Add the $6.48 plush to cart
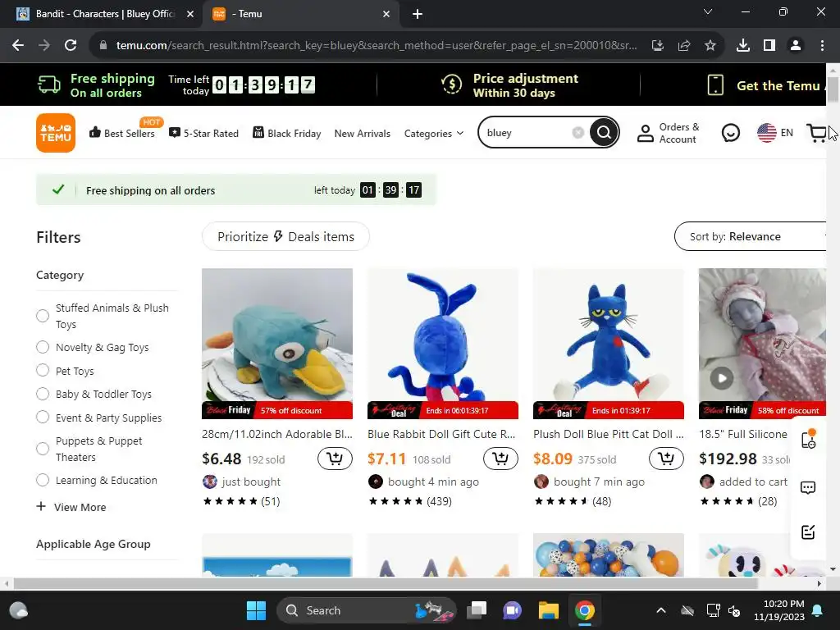 tap(335, 459)
